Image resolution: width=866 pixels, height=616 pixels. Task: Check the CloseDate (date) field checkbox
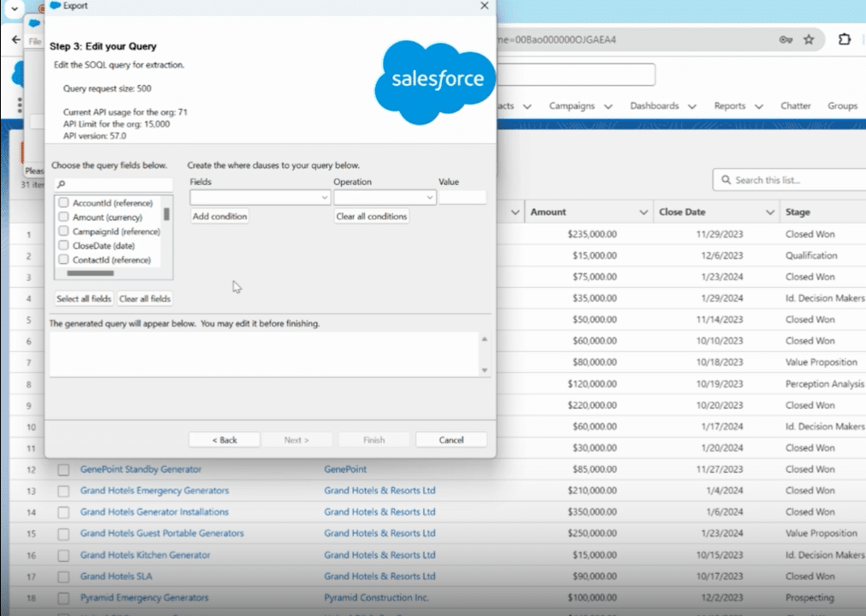pos(63,245)
